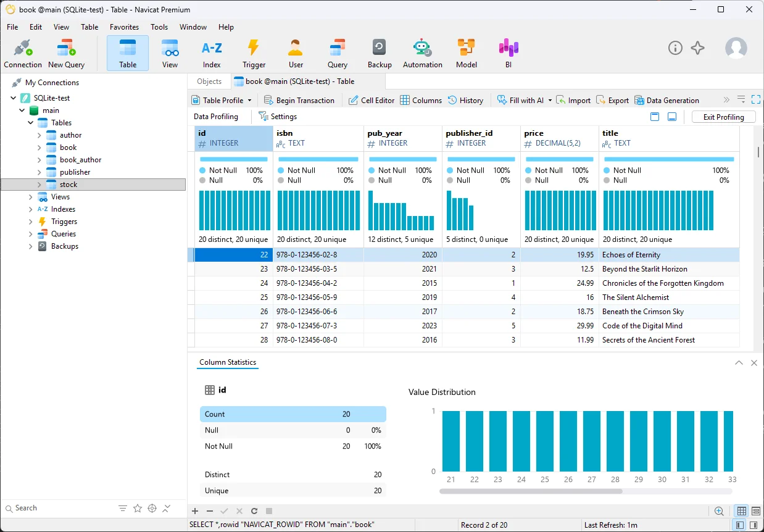The image size is (764, 532).
Task: Open the Trigger objects button
Action: (254, 53)
